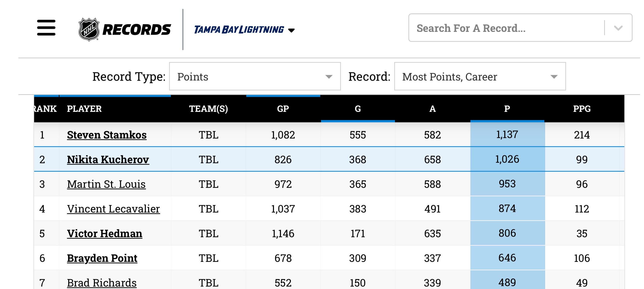Click the RECORDS site title
Image resolution: width=644 pixels, height=289 pixels.
pyautogui.click(x=136, y=30)
